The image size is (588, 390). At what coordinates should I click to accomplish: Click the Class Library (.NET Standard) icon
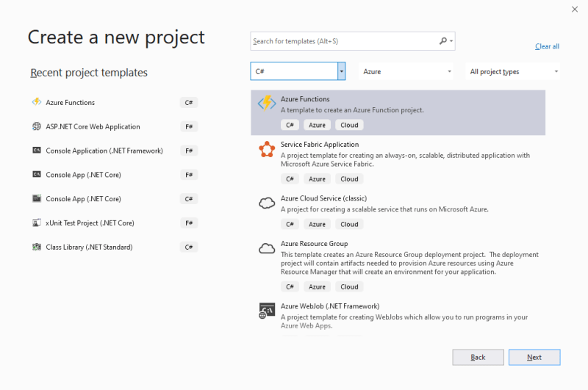tap(36, 247)
